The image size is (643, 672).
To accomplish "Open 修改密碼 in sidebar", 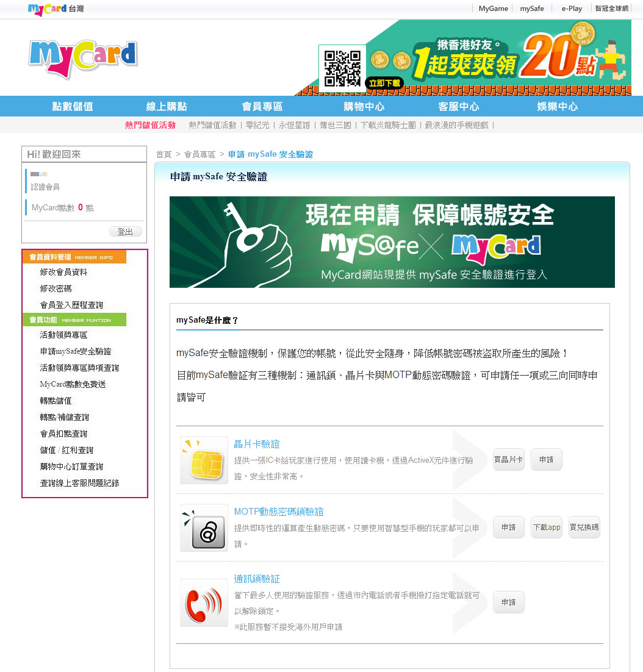I will [56, 288].
